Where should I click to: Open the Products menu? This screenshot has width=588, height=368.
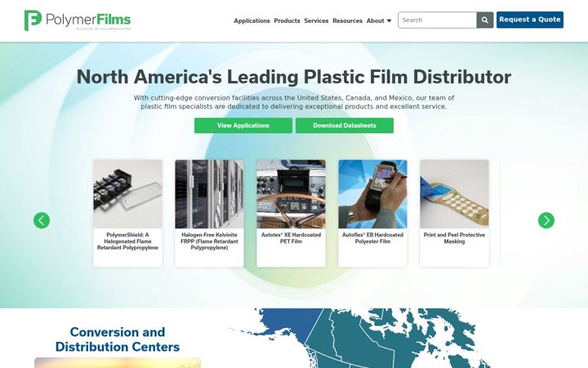(x=287, y=20)
